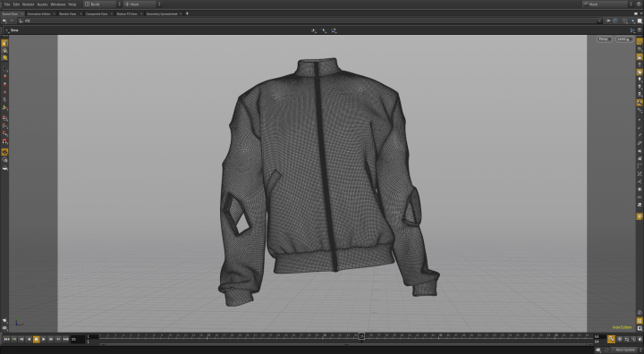Viewport: 644px width, 354px height.
Task: Click the info icon at top right
Action: (639, 4)
